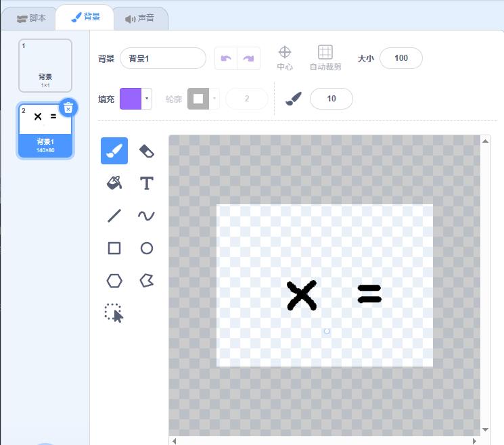The width and height of the screenshot is (504, 445).
Task: Select the freeform polygon tool
Action: point(147,281)
